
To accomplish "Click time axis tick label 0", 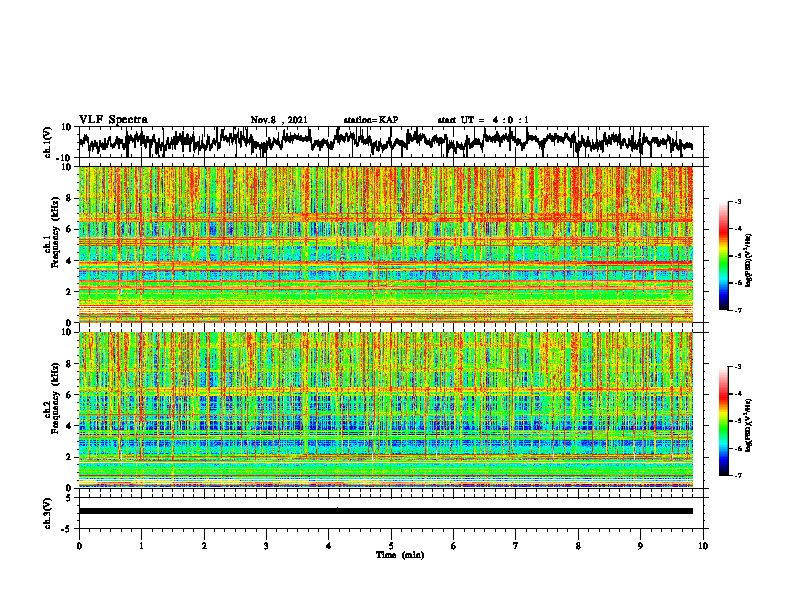I will point(79,546).
